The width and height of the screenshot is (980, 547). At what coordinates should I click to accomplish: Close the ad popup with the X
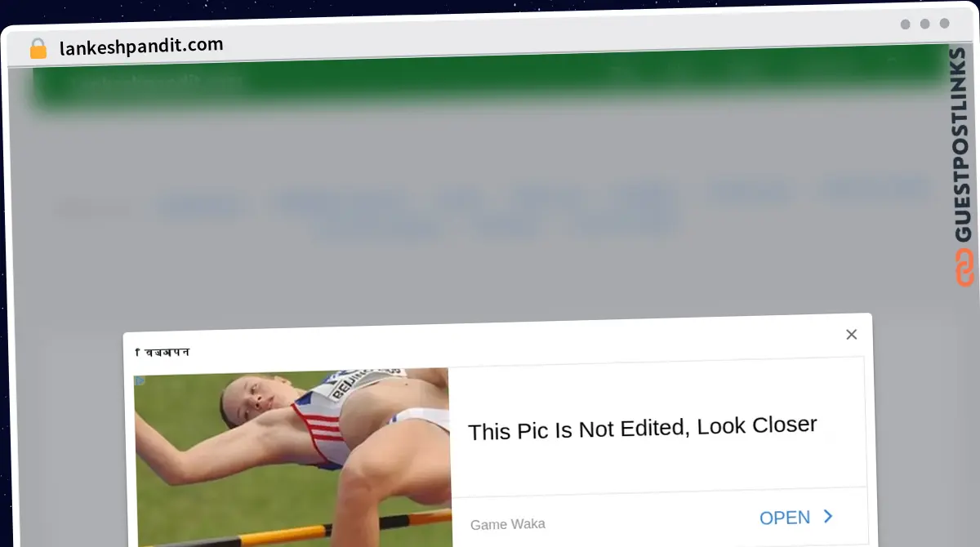coord(851,335)
